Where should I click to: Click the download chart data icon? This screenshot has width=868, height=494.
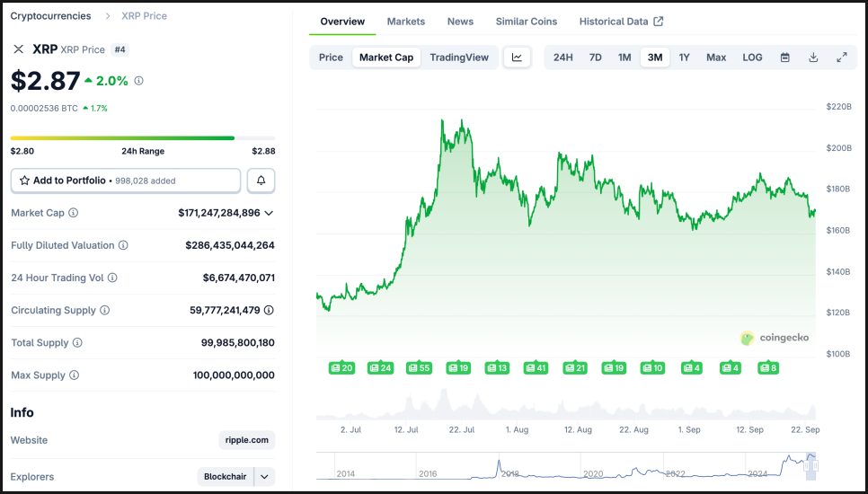click(813, 57)
